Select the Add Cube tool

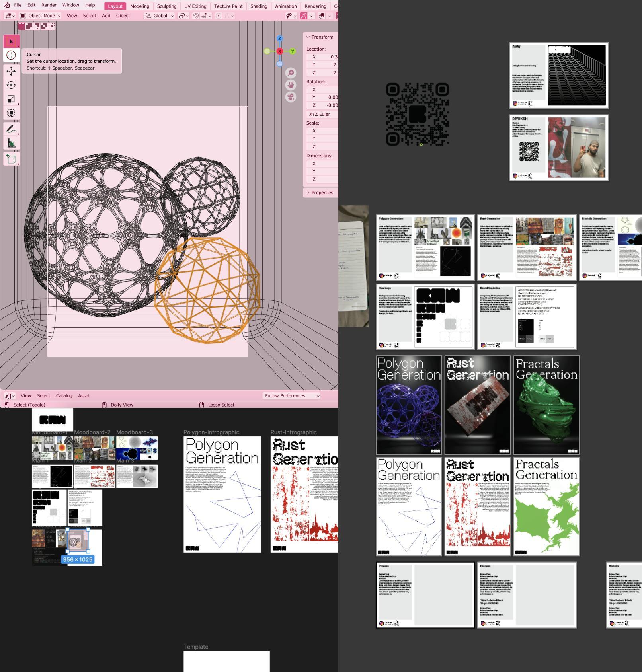[11, 159]
